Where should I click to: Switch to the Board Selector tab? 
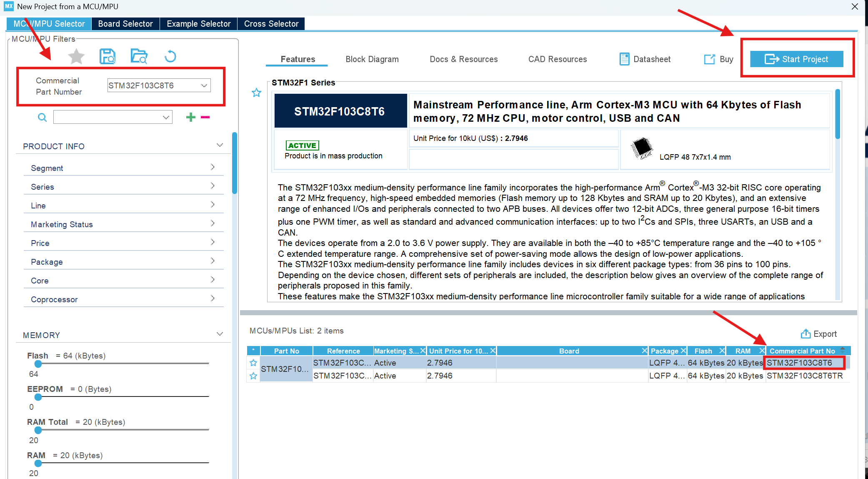125,24
